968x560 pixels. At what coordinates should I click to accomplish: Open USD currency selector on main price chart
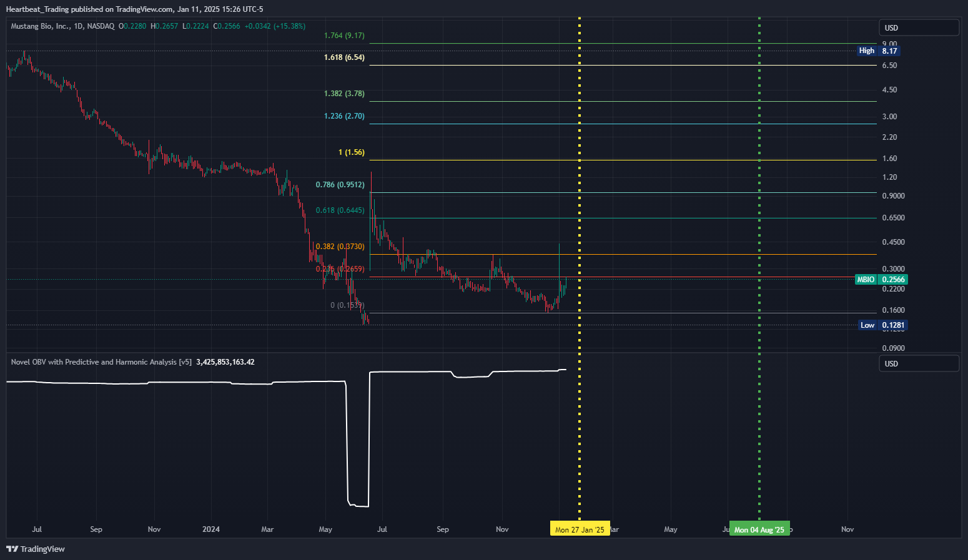tap(919, 27)
